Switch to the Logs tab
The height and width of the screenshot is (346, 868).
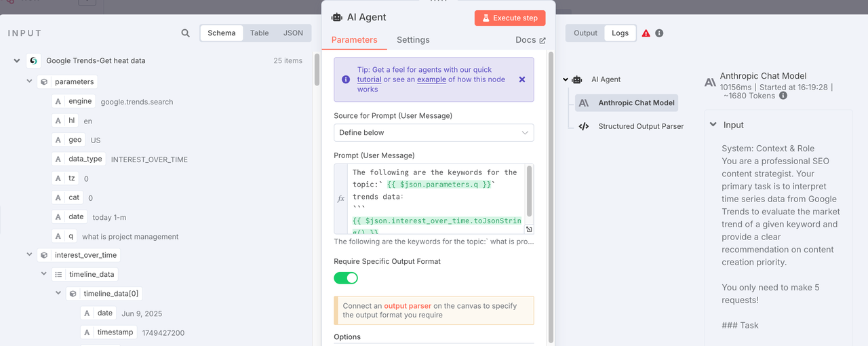620,33
